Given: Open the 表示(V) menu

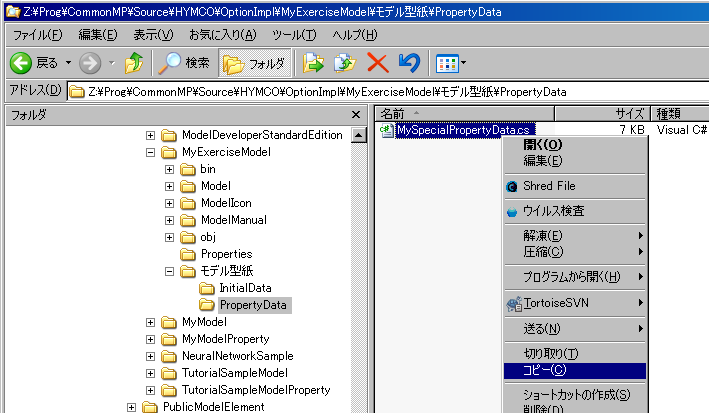Looking at the screenshot, I should coord(153,35).
